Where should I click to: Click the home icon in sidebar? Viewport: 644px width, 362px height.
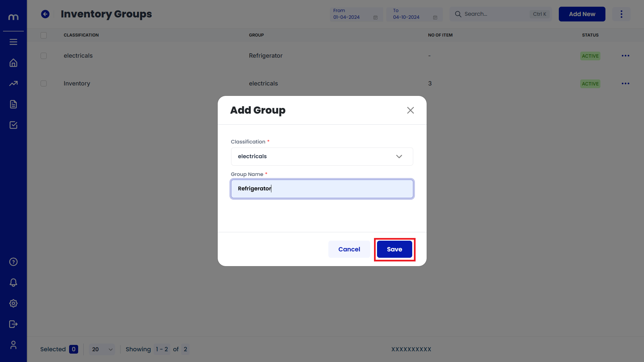[13, 63]
